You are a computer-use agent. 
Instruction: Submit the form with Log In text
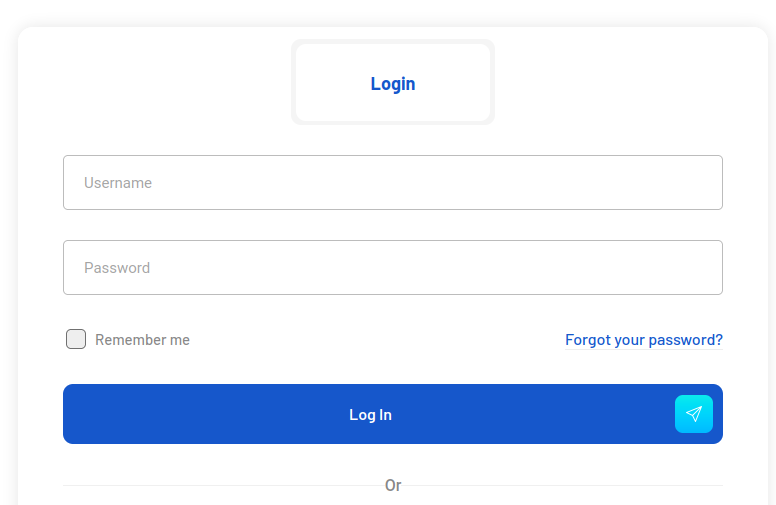370,414
